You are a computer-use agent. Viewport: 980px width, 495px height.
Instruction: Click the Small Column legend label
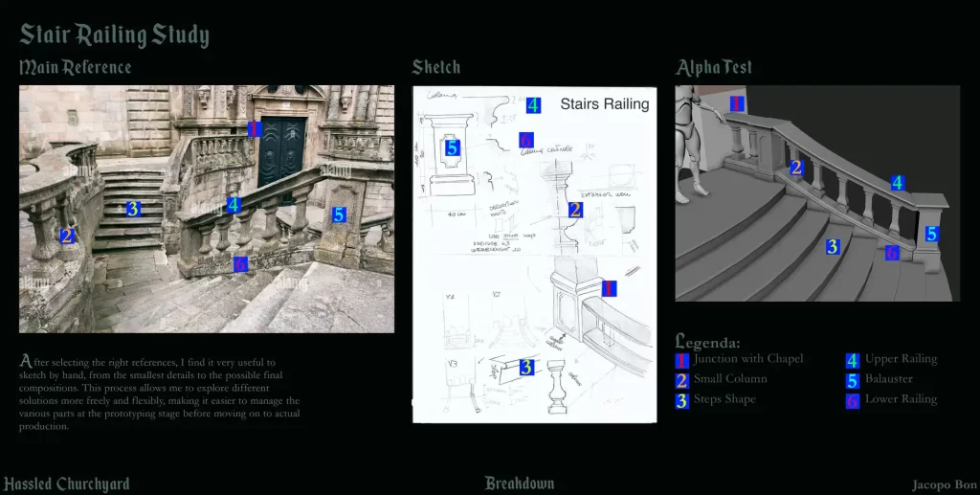[x=730, y=379]
